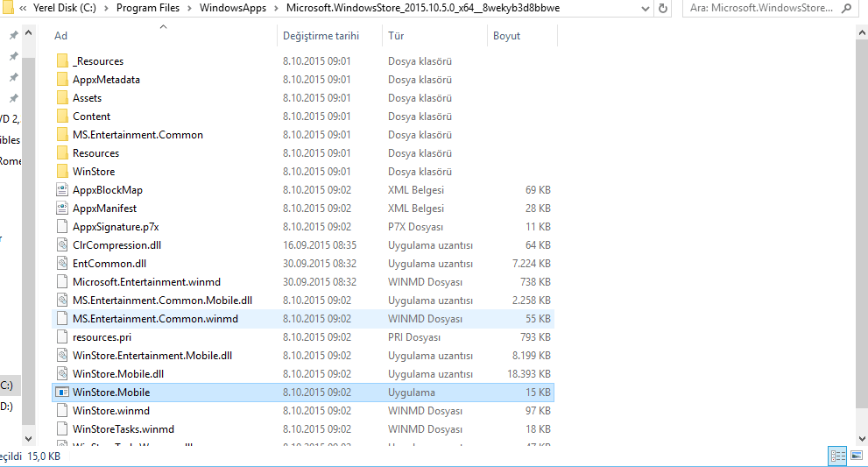This screenshot has height=467, width=868.
Task: Select the AppxSignature.p7x file icon
Action: (62, 226)
